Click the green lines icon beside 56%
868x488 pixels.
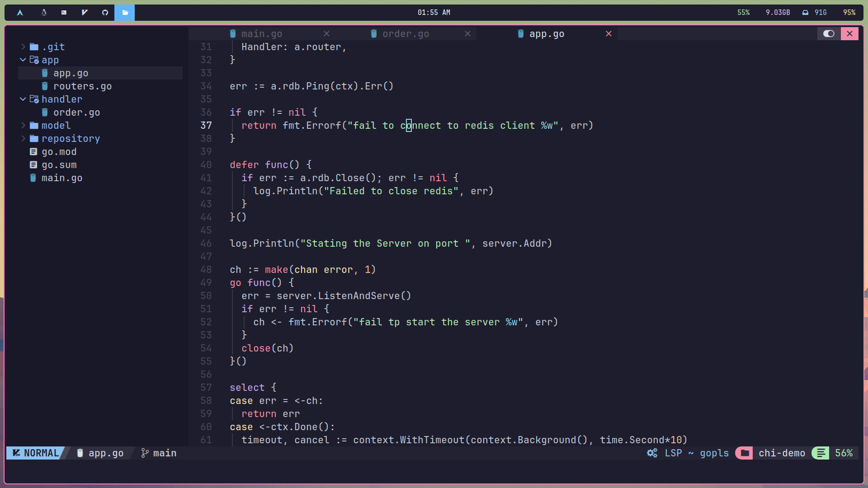click(821, 453)
